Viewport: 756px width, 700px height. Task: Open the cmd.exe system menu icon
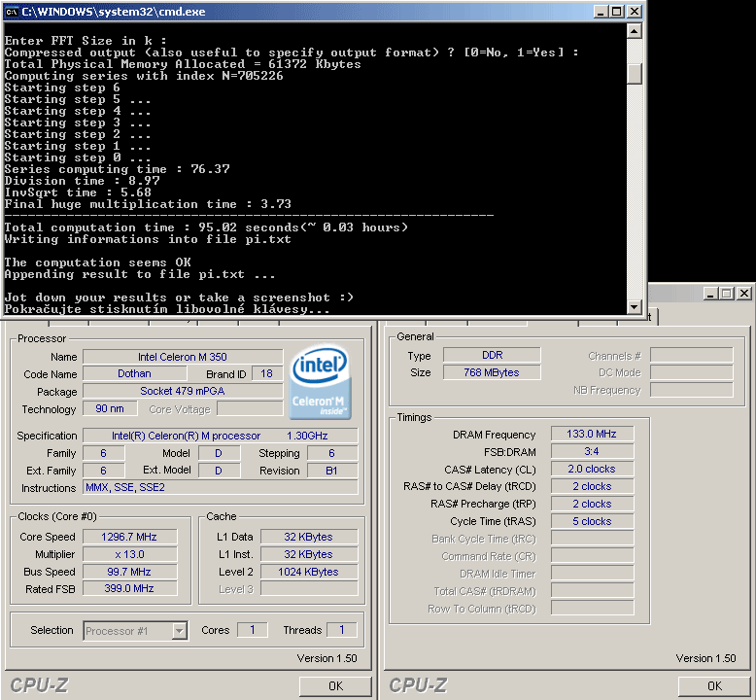coord(12,12)
